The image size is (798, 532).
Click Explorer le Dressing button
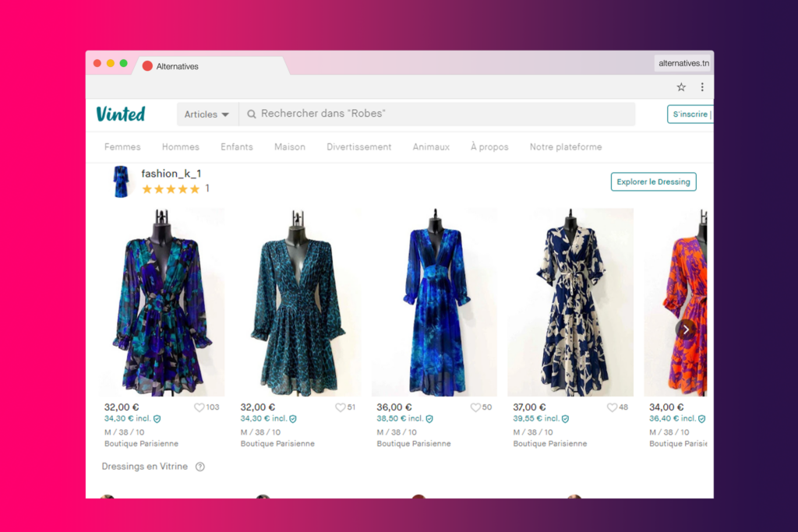pyautogui.click(x=654, y=181)
